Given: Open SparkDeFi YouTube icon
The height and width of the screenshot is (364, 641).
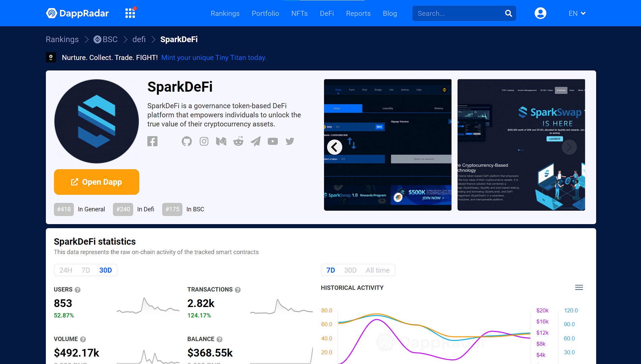Looking at the screenshot, I should coord(273,141).
